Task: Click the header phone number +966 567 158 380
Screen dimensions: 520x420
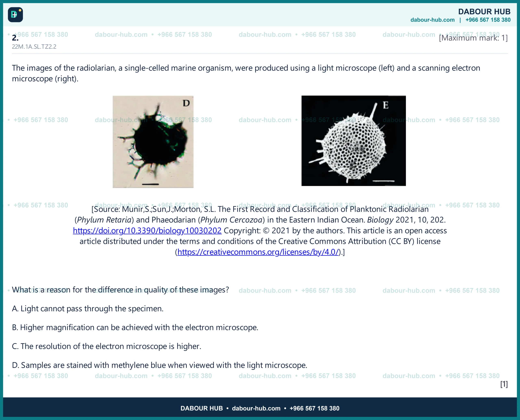Action: click(488, 20)
